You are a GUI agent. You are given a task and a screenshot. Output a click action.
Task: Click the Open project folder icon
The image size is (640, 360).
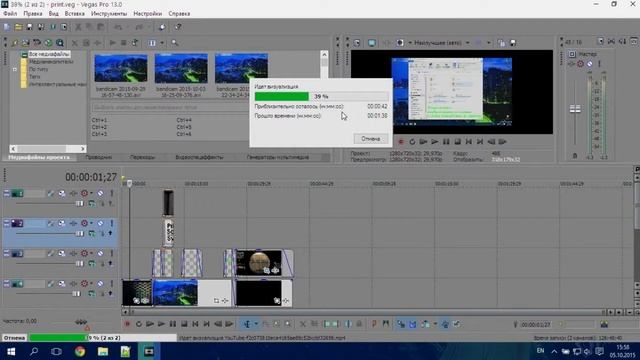[x=18, y=27]
